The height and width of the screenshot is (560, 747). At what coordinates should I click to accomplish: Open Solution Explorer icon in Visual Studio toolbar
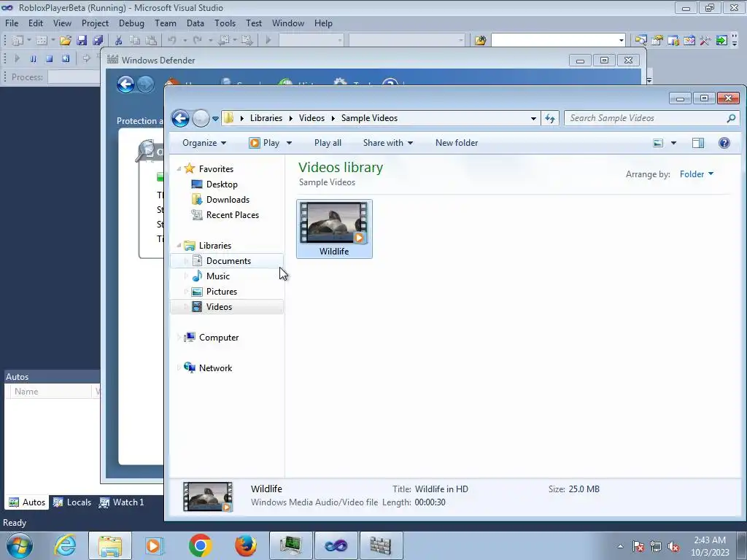[x=640, y=41]
